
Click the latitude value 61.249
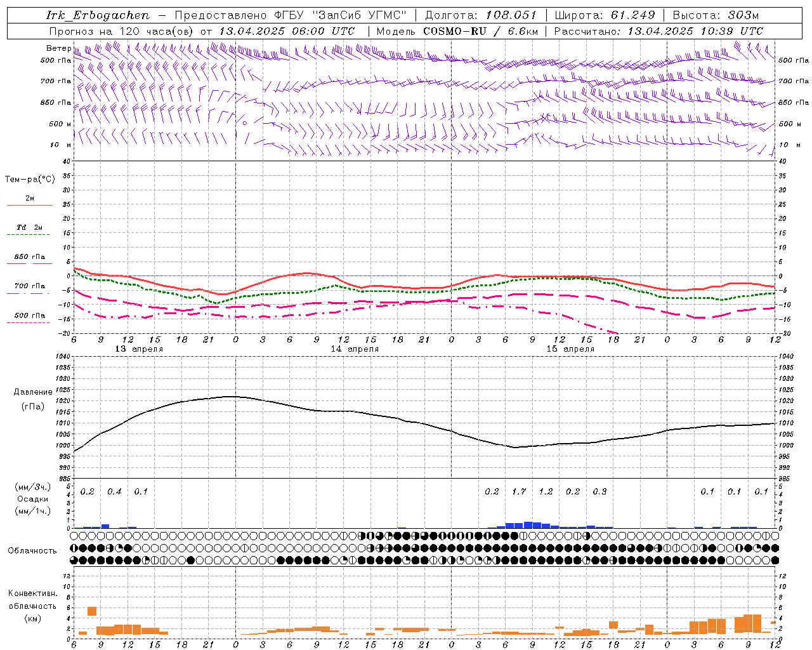coord(633,15)
